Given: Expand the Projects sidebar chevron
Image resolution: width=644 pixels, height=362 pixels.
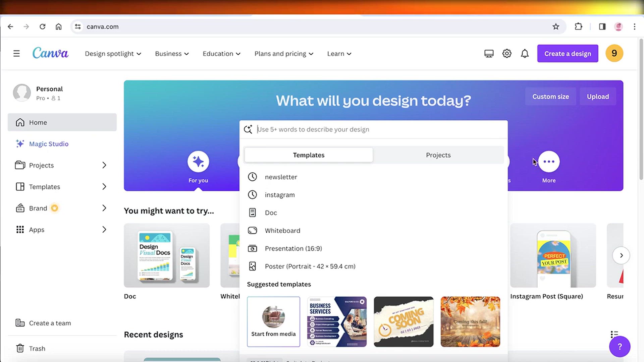Looking at the screenshot, I should point(104,165).
